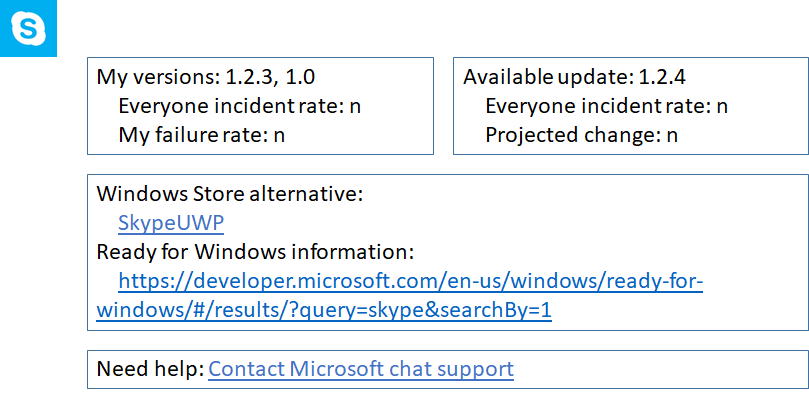Click the n value after Projected change
Image resolution: width=809 pixels, height=397 pixels.
tap(672, 136)
